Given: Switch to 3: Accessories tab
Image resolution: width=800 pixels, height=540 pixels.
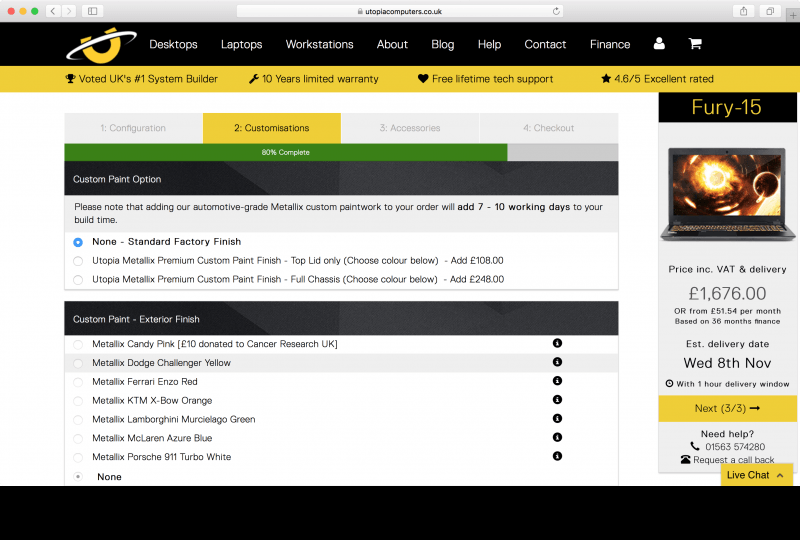Looking at the screenshot, I should [x=410, y=128].
